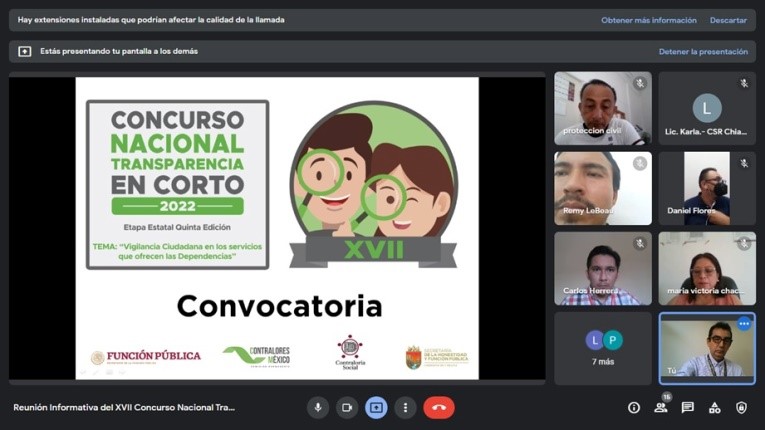Click muted mic icon on maria victoria tile

(744, 244)
